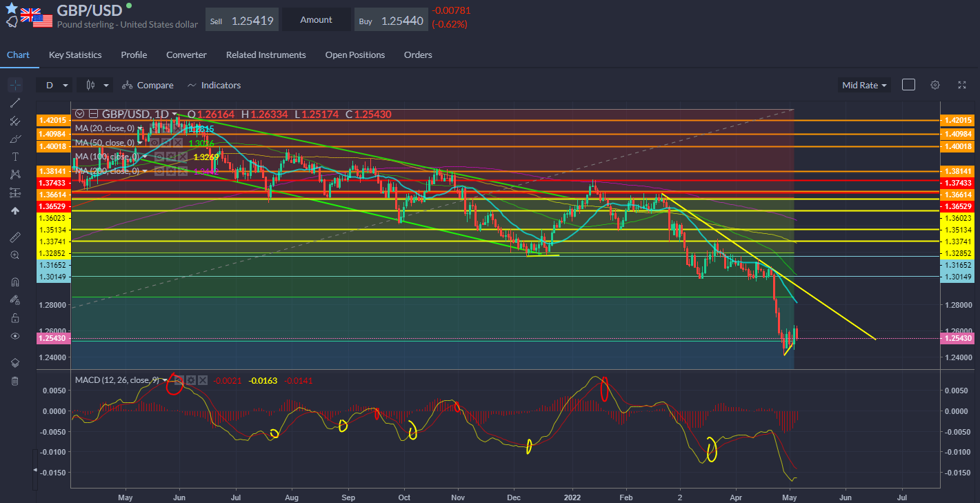Set a price alert with the bell icon
Viewport: 980px width, 503px height.
[12, 22]
